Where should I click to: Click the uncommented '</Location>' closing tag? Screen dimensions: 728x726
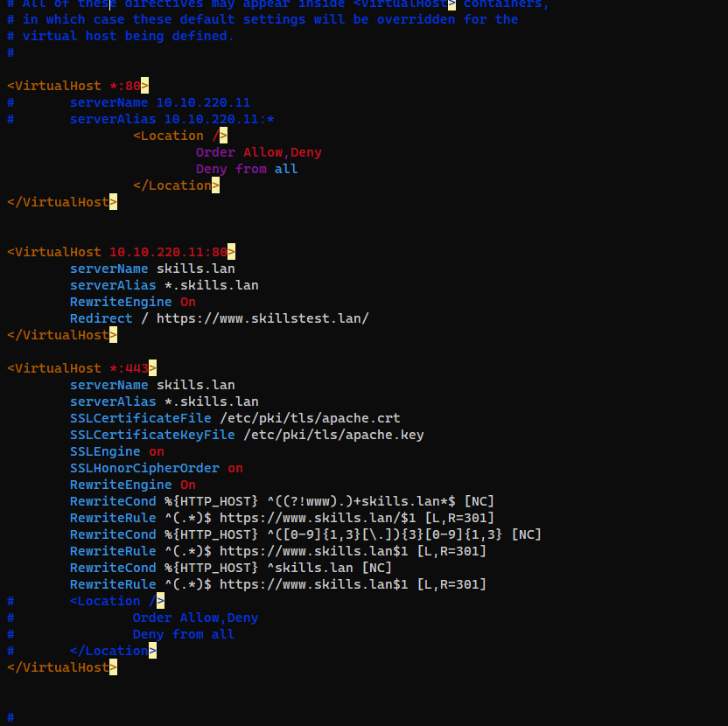point(177,186)
